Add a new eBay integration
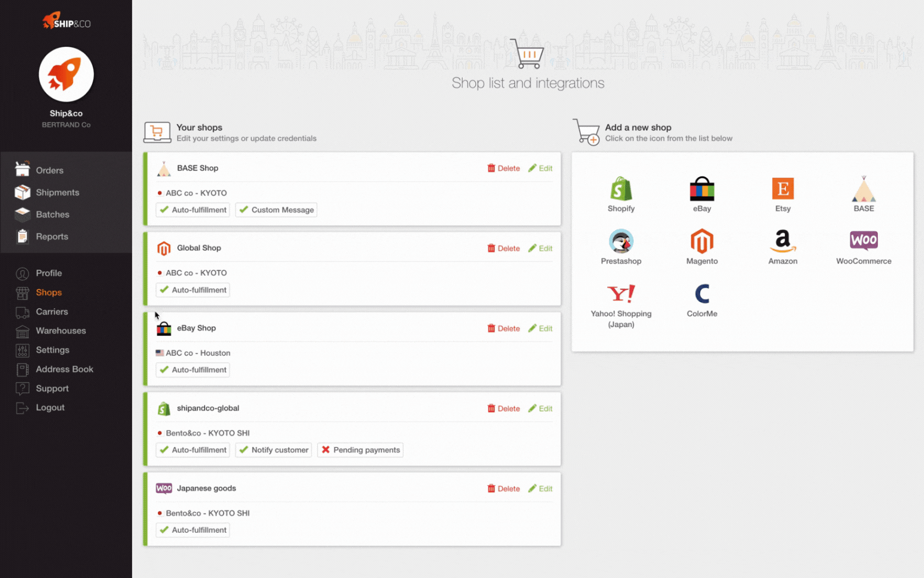This screenshot has width=924, height=578. pyautogui.click(x=702, y=194)
